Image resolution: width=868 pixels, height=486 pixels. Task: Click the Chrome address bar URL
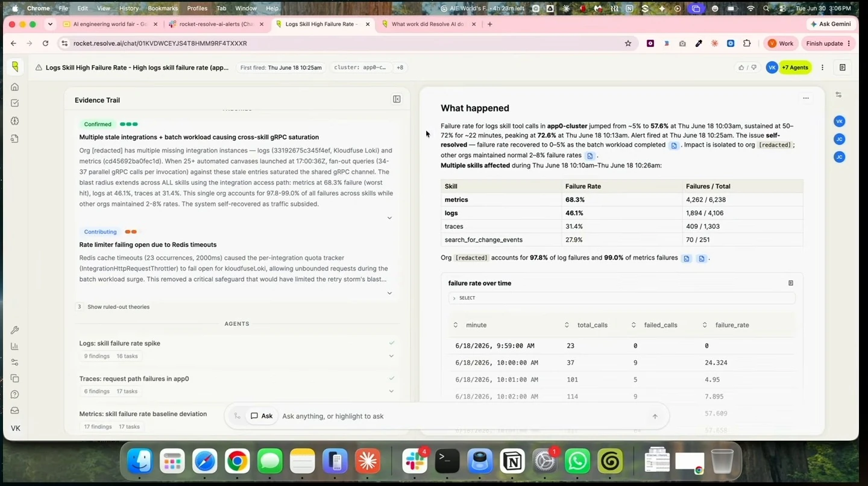[160, 43]
